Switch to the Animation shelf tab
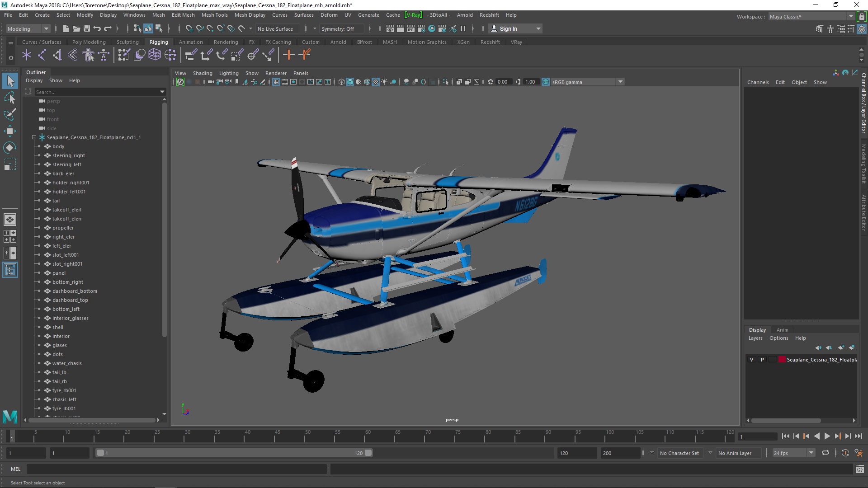 (x=191, y=42)
